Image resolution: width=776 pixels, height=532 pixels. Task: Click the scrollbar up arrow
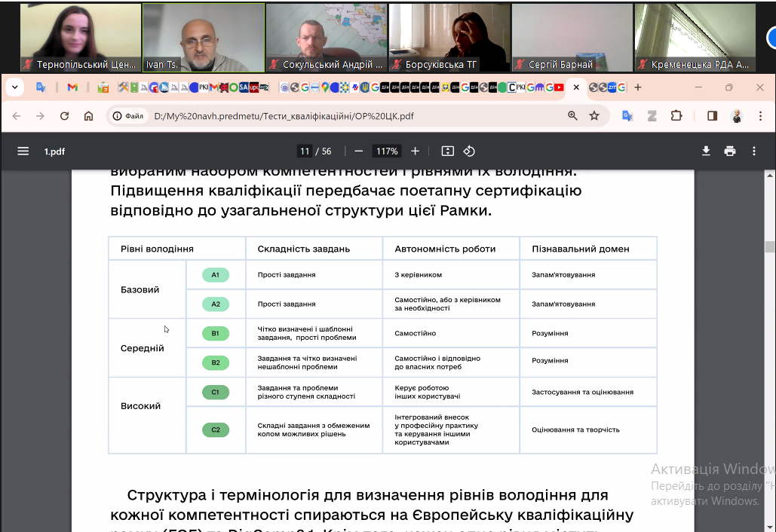click(x=769, y=175)
